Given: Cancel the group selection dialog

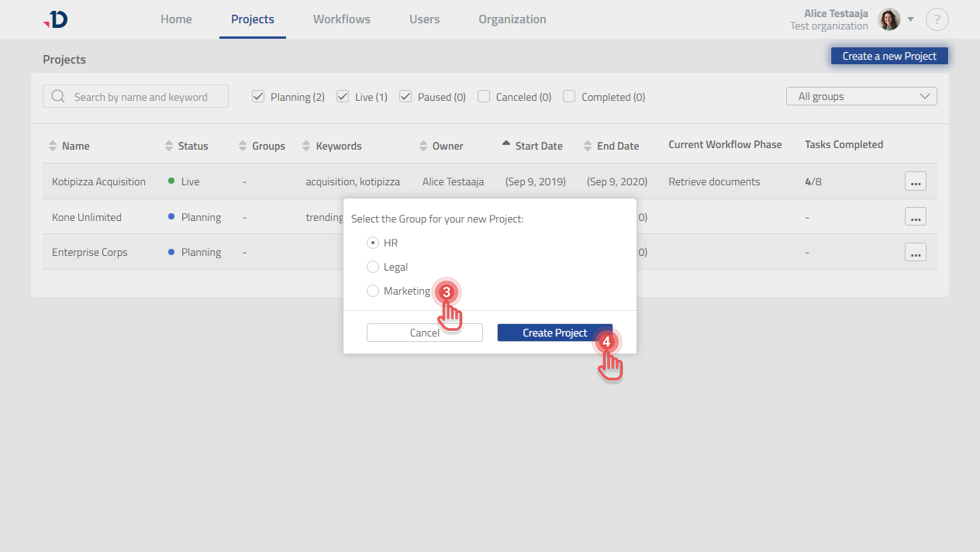Looking at the screenshot, I should pyautogui.click(x=424, y=333).
